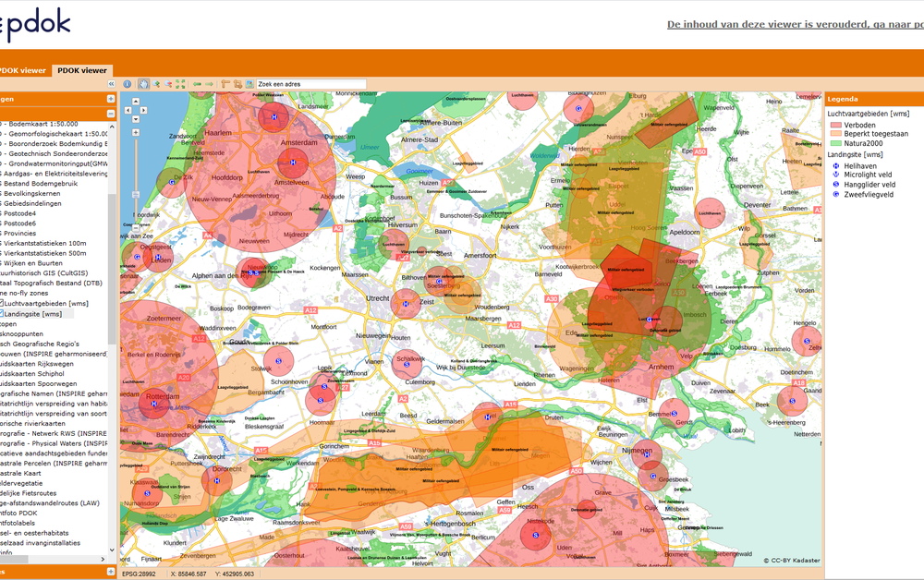Viewport: 924px width, 580px height.
Task: Click the helihaven marker near Utrecht
Action: tap(406, 304)
